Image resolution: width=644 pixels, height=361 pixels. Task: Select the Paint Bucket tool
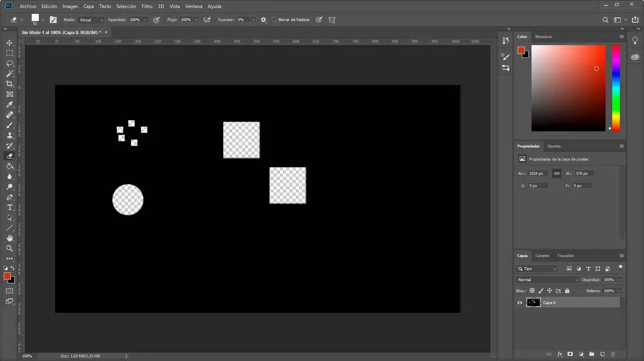pyautogui.click(x=9, y=166)
